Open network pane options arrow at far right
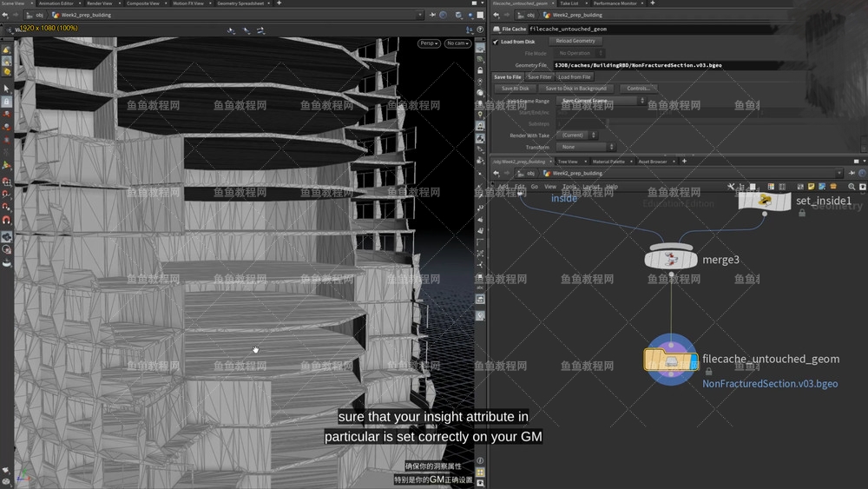This screenshot has width=868, height=489. tap(865, 162)
